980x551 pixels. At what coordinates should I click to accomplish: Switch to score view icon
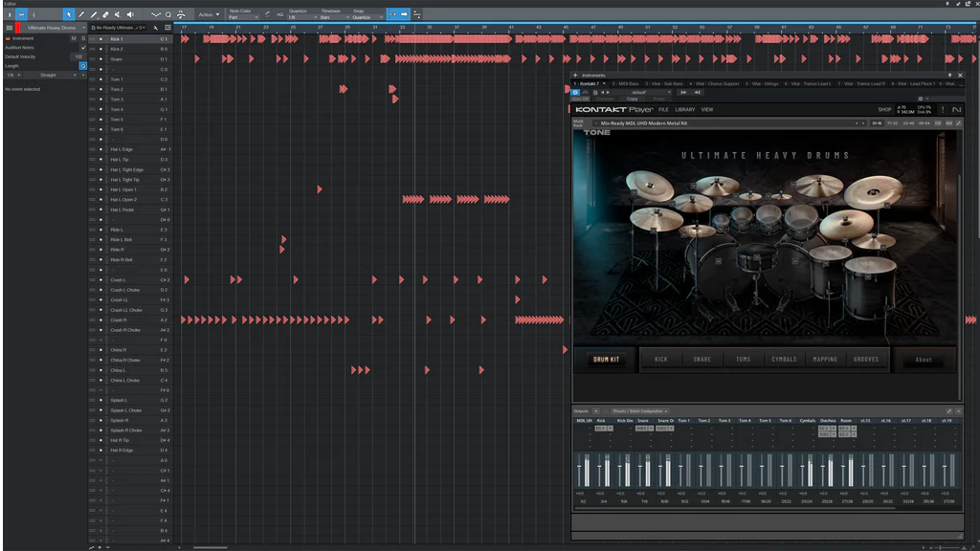33,14
